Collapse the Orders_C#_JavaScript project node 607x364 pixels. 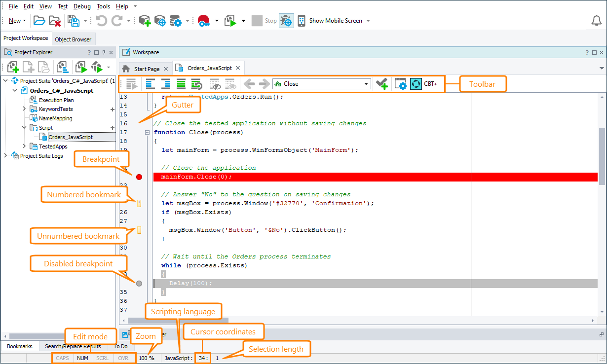click(15, 91)
